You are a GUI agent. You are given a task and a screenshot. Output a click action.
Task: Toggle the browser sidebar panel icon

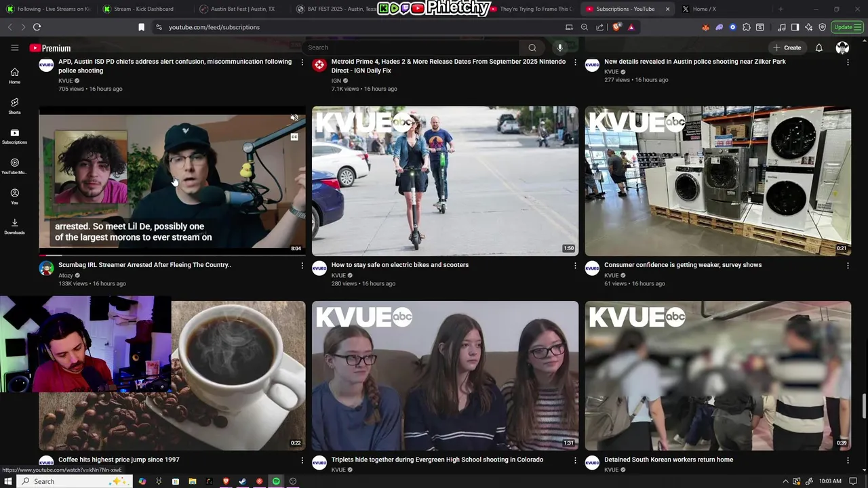pos(795,27)
